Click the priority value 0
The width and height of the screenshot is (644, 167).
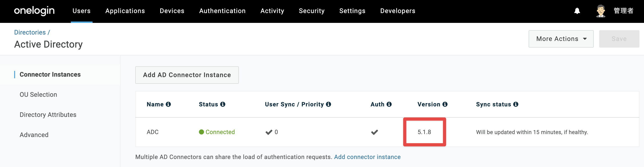tap(276, 132)
